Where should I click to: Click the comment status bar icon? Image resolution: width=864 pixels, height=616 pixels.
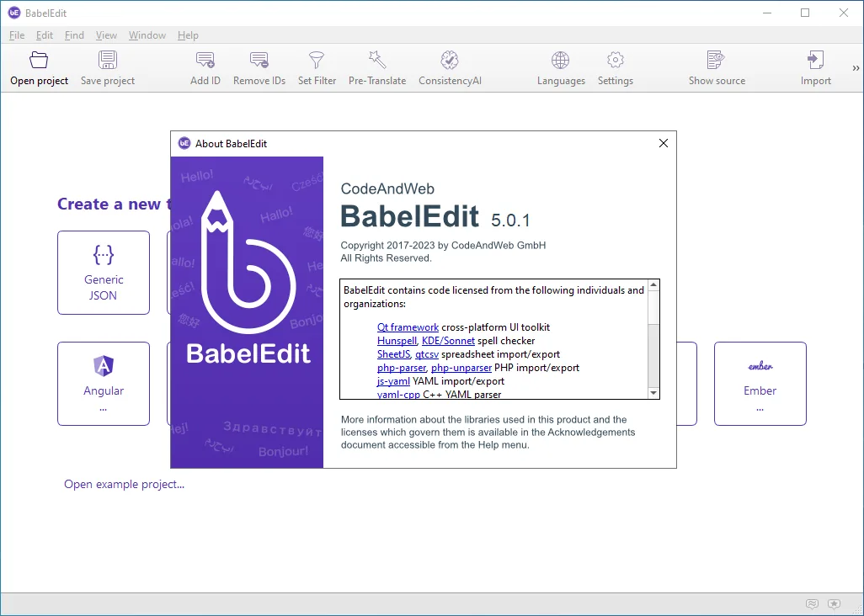(812, 604)
